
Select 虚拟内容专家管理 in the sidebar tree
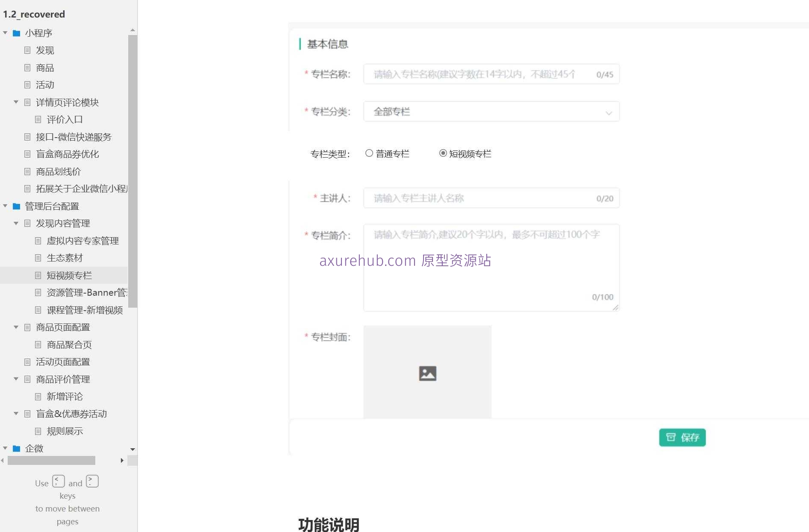pos(83,241)
